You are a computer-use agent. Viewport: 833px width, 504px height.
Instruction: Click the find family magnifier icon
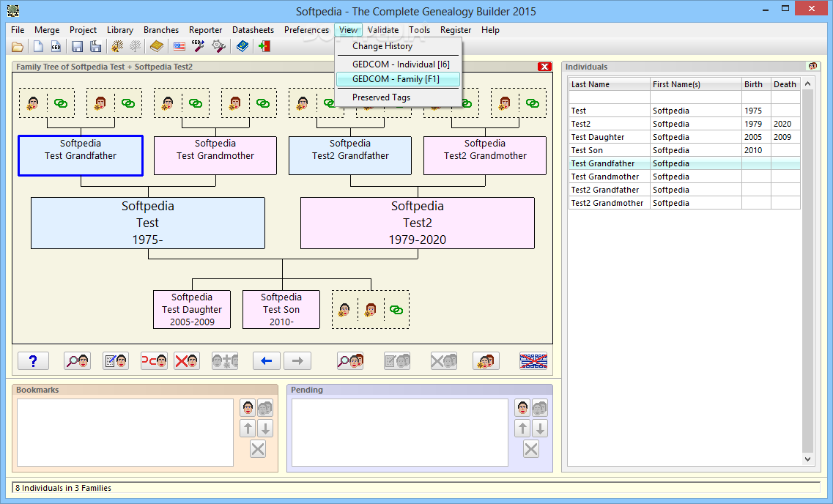[x=350, y=361]
